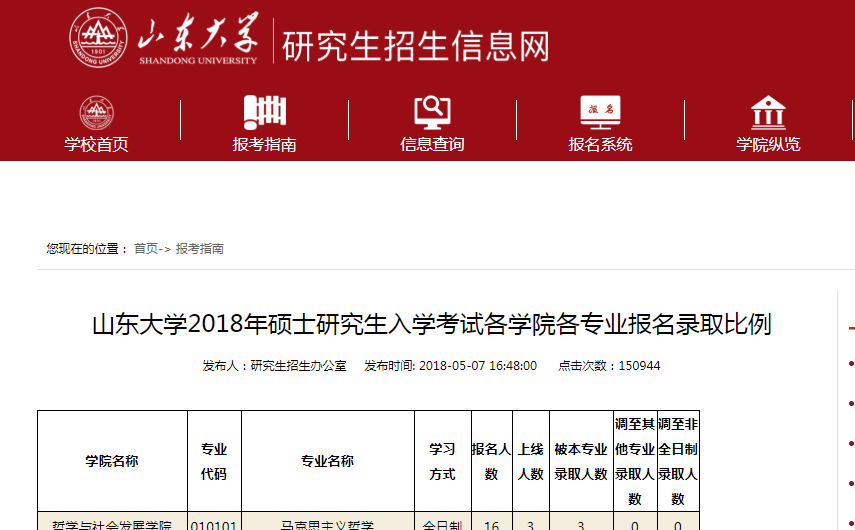Click the 报名人数 table column header
This screenshot has height=530, width=855.
491,461
